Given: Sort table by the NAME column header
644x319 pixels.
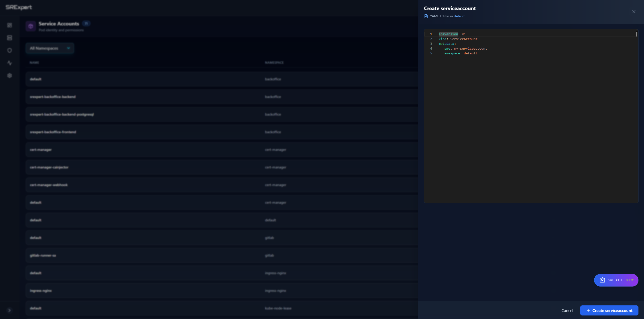Looking at the screenshot, I should pyautogui.click(x=35, y=62).
